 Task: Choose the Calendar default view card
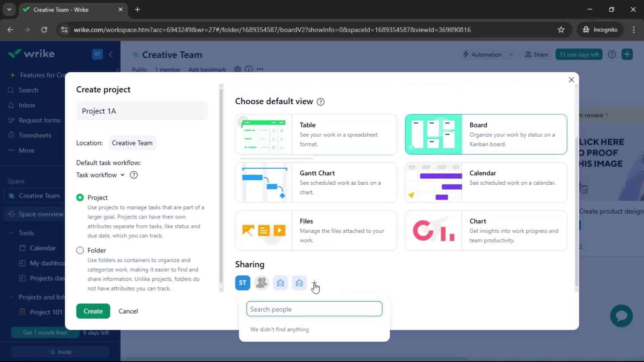pos(486,183)
